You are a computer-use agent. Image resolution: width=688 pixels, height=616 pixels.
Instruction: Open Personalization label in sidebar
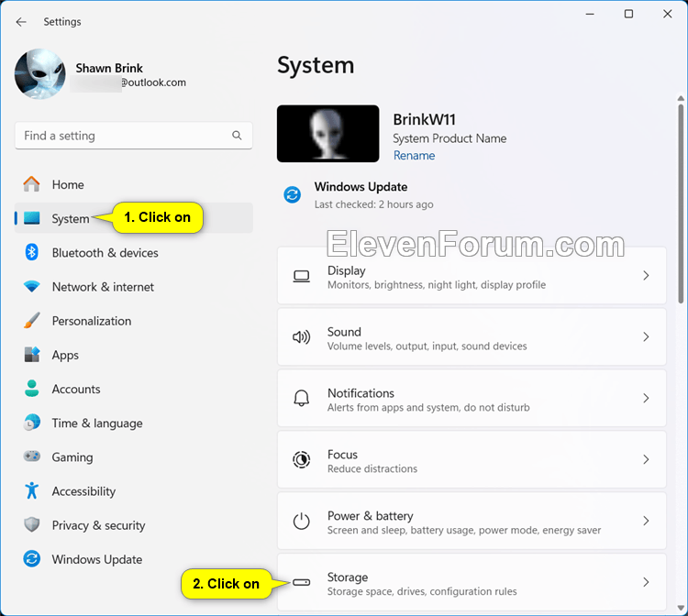click(92, 321)
